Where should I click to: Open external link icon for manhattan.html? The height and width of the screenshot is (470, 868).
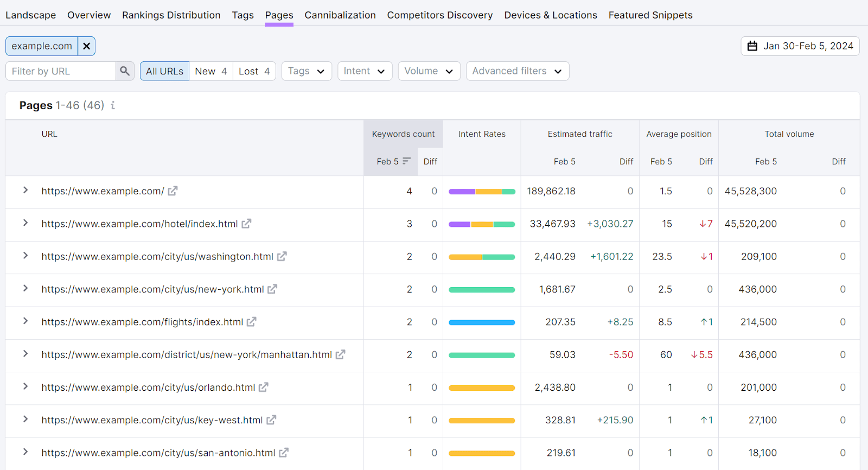(x=340, y=354)
